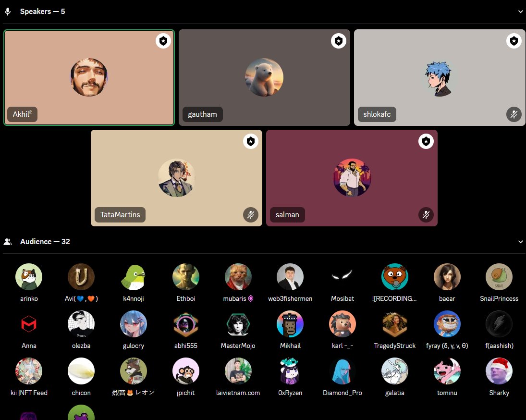Click the gautham name label
Viewport: 526px width, 420px height.
[202, 114]
